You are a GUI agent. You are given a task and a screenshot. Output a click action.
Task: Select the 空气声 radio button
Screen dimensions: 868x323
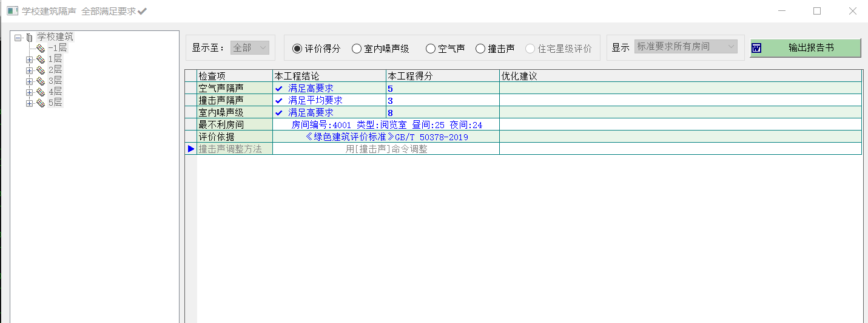click(431, 49)
